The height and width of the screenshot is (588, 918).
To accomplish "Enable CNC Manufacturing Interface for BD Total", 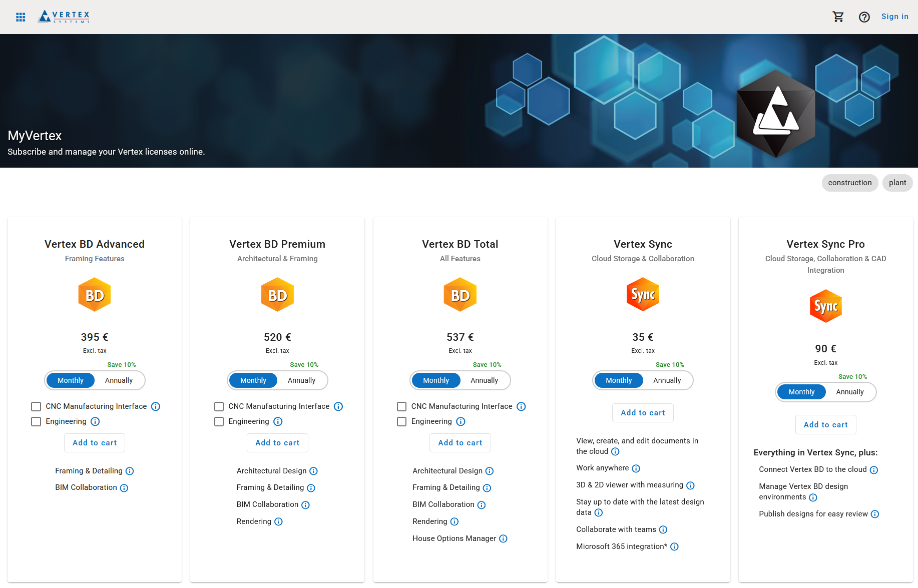I will click(401, 406).
